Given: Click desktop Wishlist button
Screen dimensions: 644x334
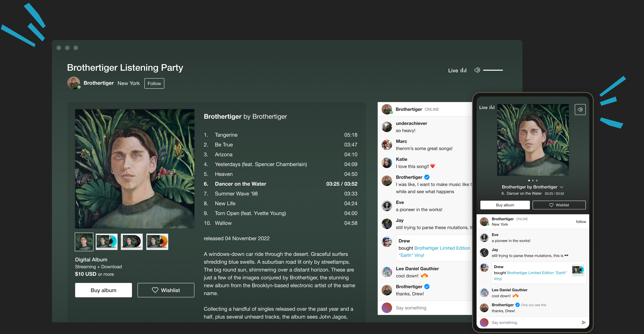Looking at the screenshot, I should tap(166, 290).
